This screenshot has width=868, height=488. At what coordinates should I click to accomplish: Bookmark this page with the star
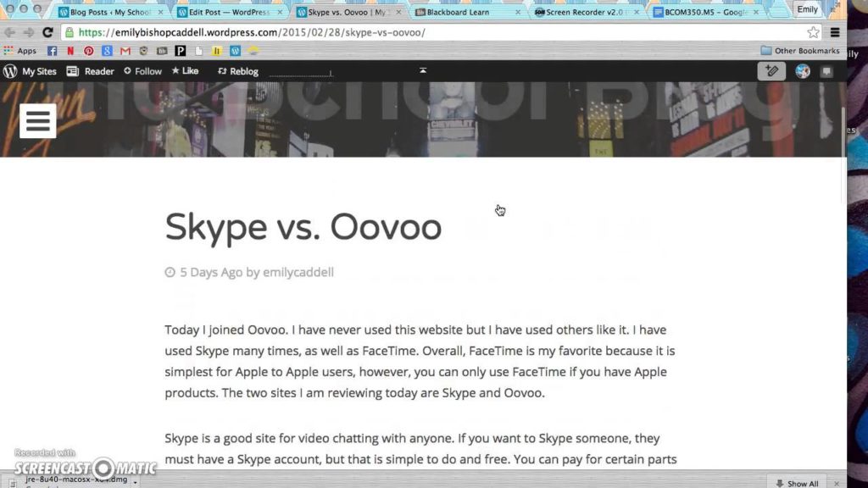click(813, 33)
